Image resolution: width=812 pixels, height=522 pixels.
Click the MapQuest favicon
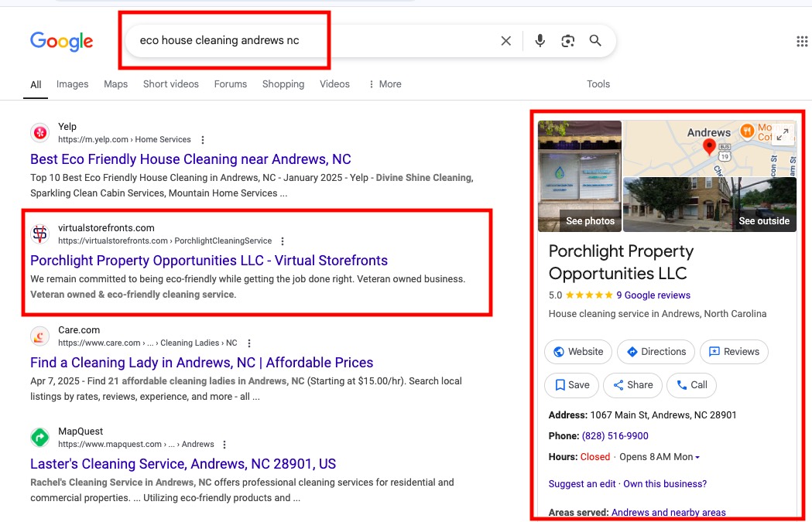click(40, 438)
